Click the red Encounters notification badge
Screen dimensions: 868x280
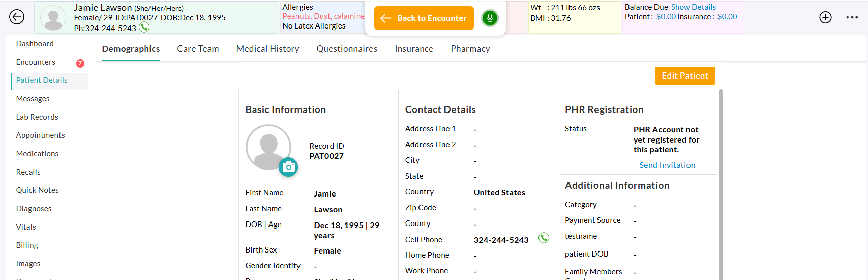click(x=80, y=63)
